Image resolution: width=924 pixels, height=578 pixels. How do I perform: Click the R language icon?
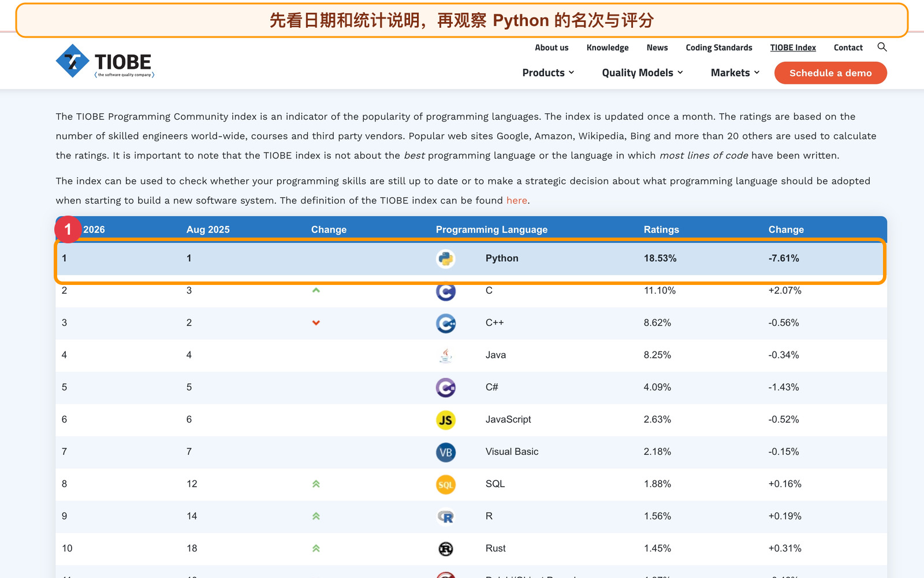tap(446, 517)
